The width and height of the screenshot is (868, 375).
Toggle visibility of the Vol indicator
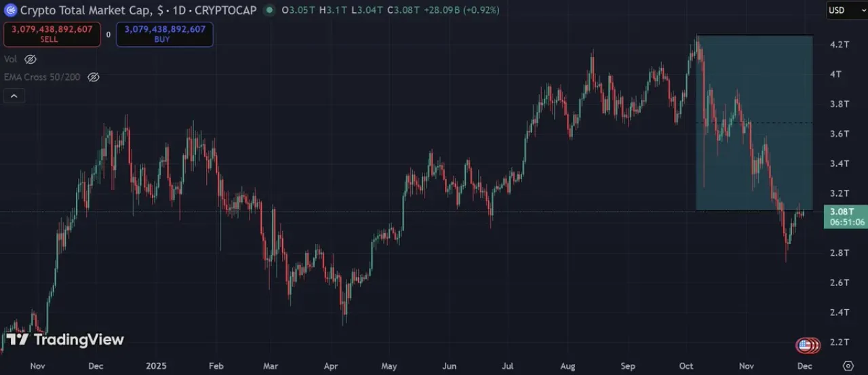[x=31, y=59]
